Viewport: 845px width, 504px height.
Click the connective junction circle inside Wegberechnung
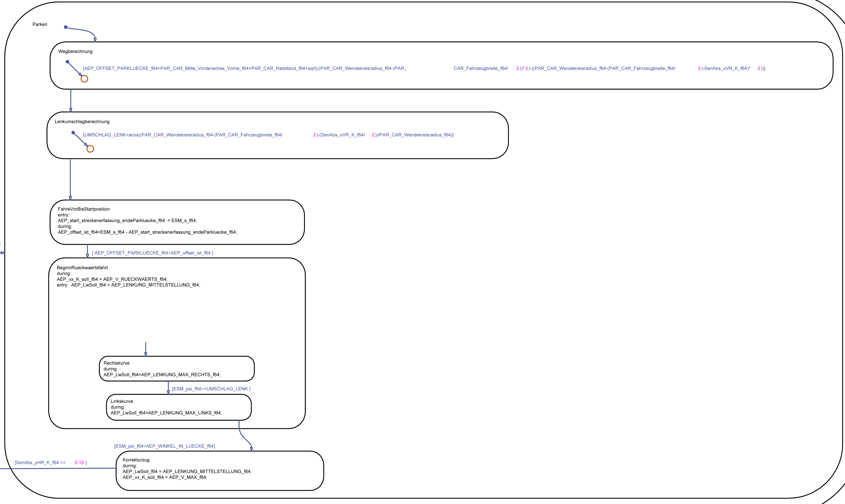[x=84, y=79]
